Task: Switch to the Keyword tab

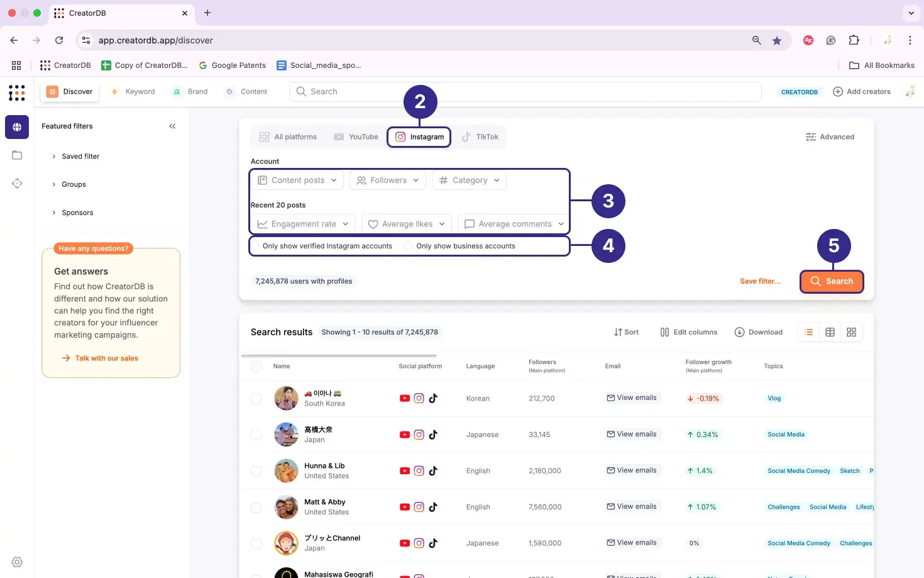Action: point(133,92)
